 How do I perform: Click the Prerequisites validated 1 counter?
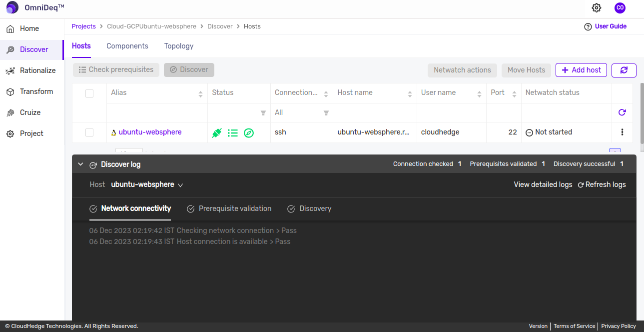508,164
